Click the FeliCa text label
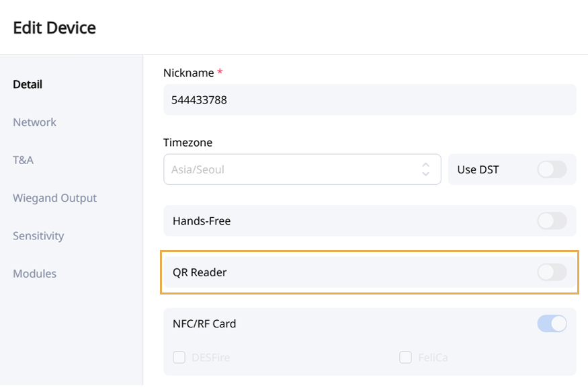588x392 pixels. click(x=433, y=358)
